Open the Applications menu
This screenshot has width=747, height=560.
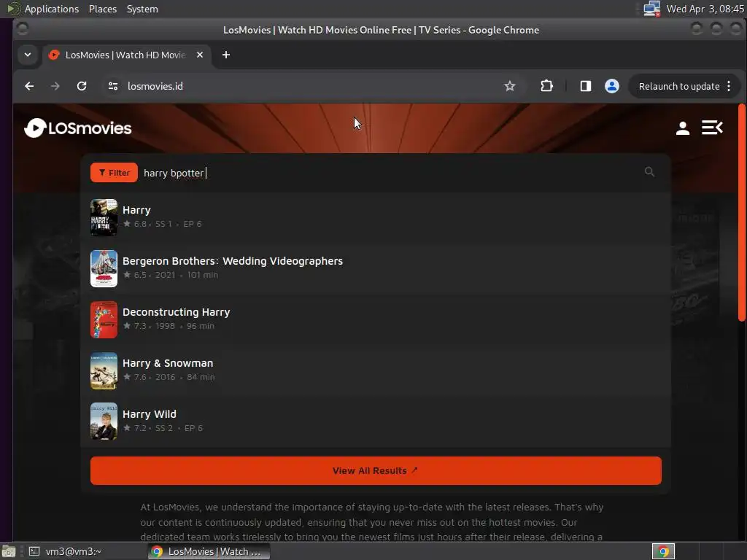(52, 9)
